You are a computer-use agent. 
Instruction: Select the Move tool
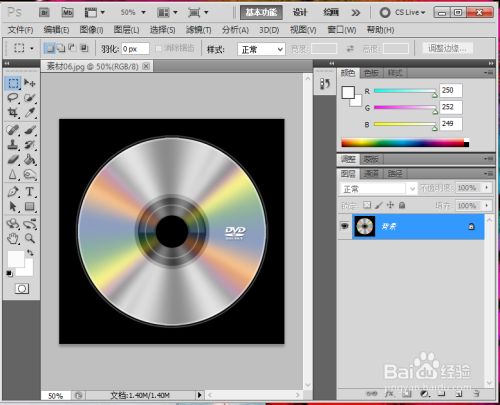coord(30,83)
